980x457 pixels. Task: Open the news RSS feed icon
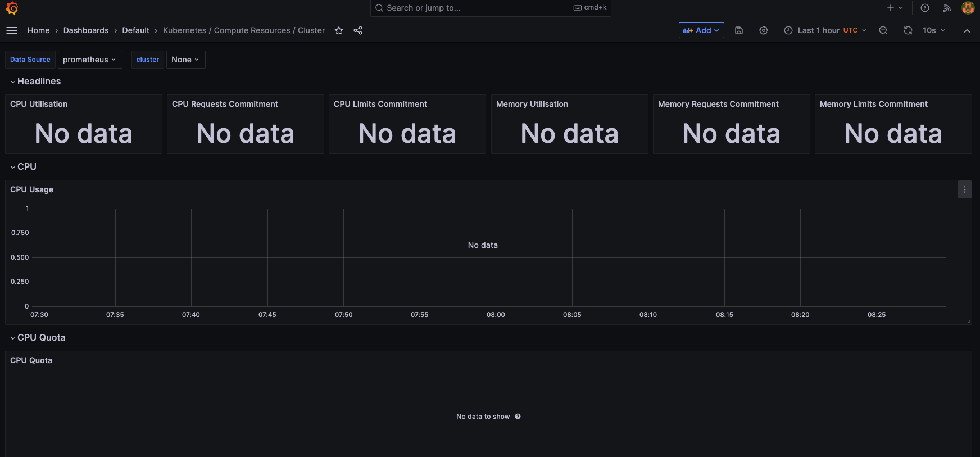[947, 8]
